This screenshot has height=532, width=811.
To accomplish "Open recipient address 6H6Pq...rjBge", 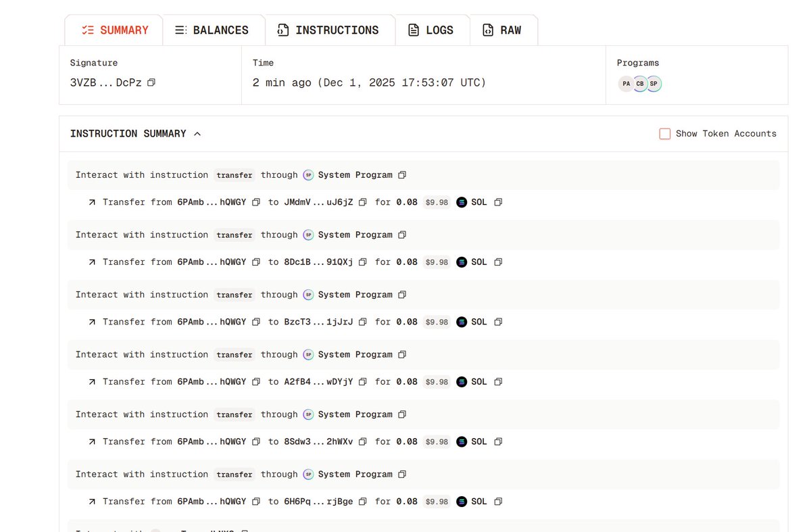I will (x=318, y=502).
